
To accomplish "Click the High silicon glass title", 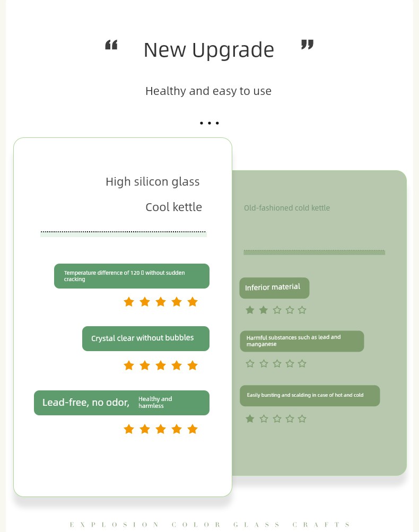I will tap(153, 182).
